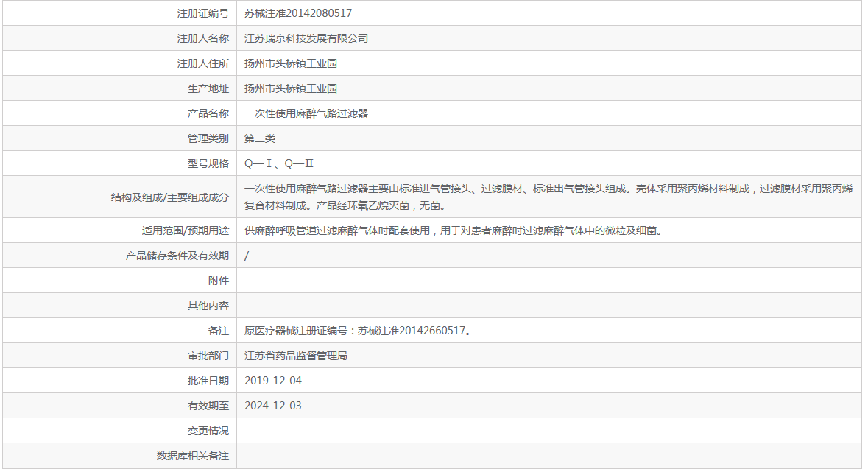Image resolution: width=868 pixels, height=472 pixels.
Task: Click the address value beside 生产地址
Action: tap(291, 88)
